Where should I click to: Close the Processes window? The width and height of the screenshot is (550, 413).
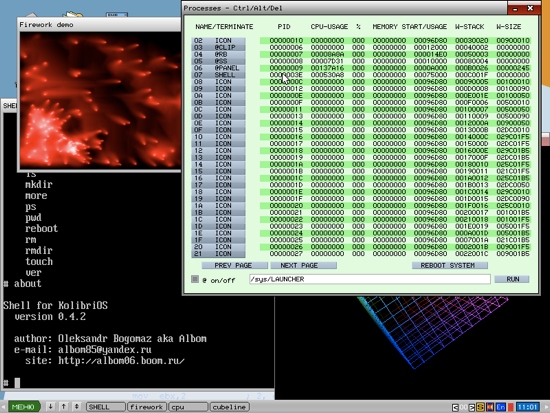click(x=530, y=8)
